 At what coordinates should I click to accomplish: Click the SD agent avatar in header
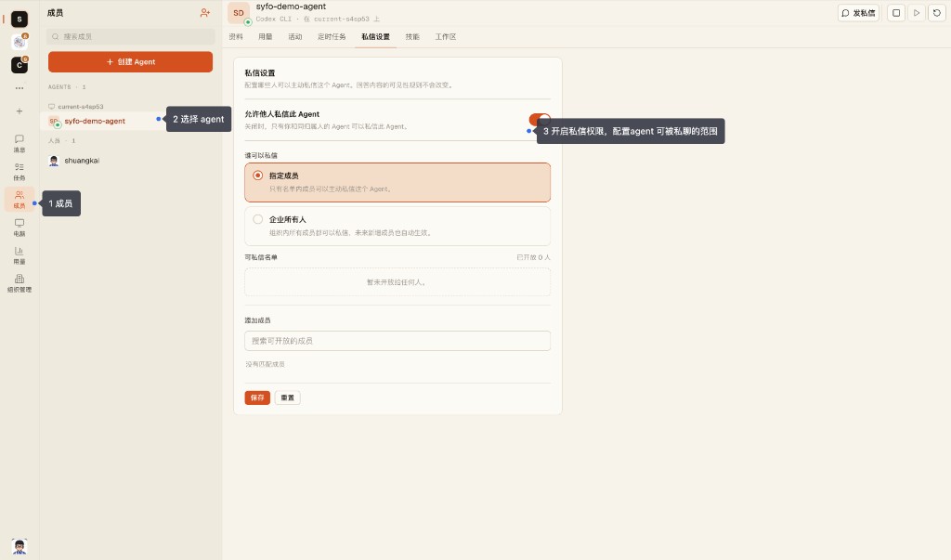tap(239, 13)
